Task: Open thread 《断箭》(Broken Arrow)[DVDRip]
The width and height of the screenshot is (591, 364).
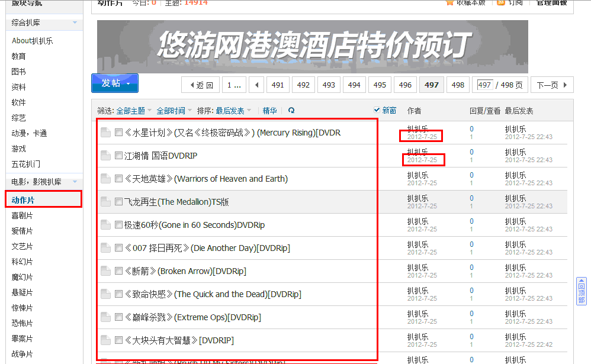Action: coord(185,271)
